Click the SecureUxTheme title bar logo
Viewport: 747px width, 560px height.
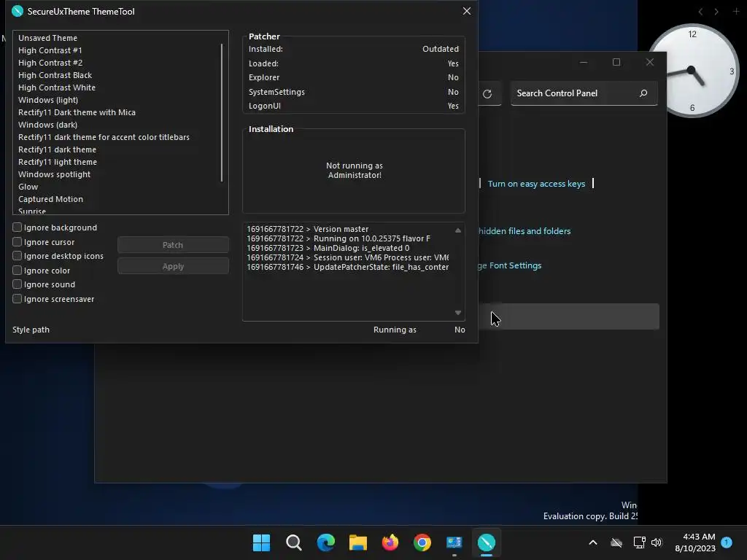coord(18,11)
